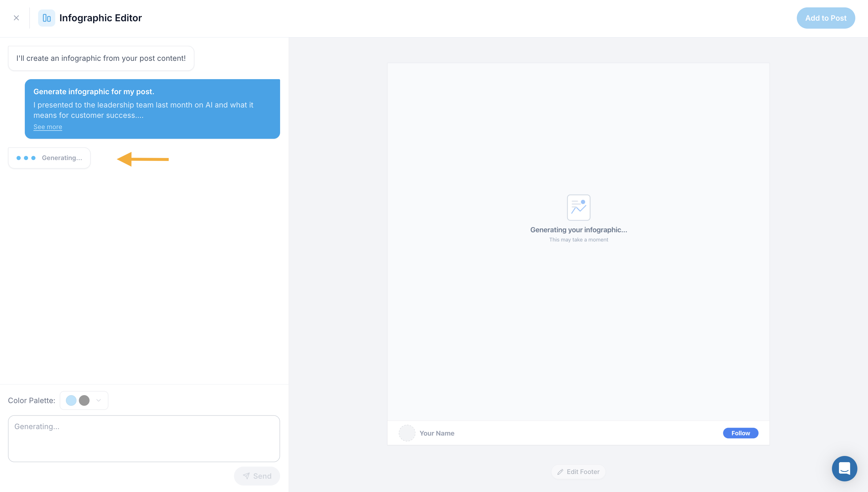Viewport: 868px width, 492px height.
Task: Click the Follow button in the footer
Action: point(741,433)
